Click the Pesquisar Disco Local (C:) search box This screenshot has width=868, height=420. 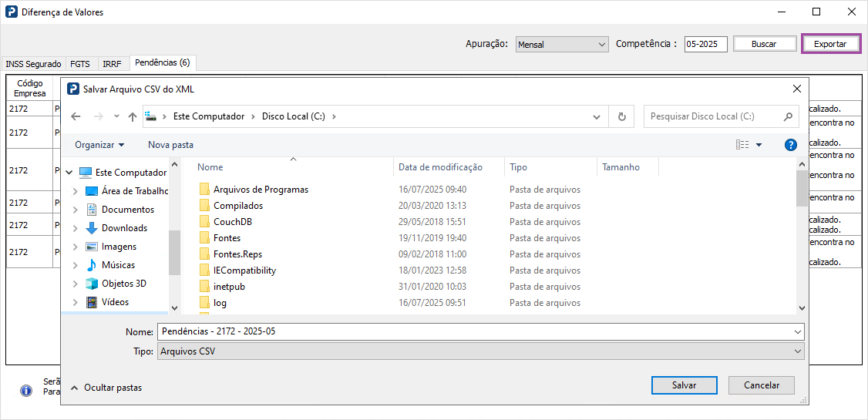point(722,117)
